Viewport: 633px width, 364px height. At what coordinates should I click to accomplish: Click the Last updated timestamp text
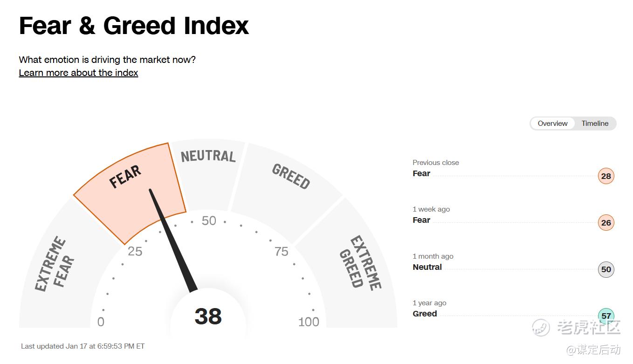click(83, 346)
